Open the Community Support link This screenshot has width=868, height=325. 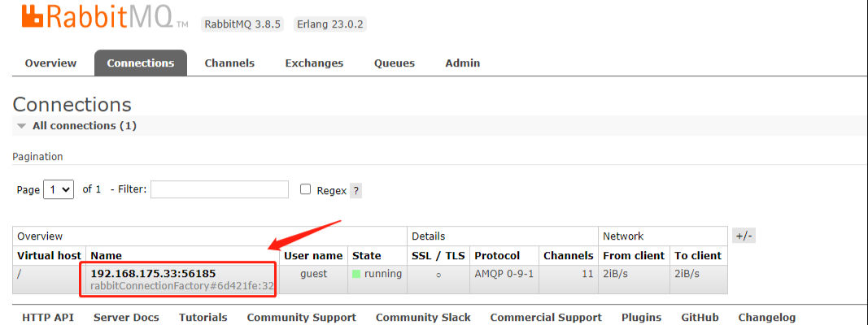[x=302, y=317]
